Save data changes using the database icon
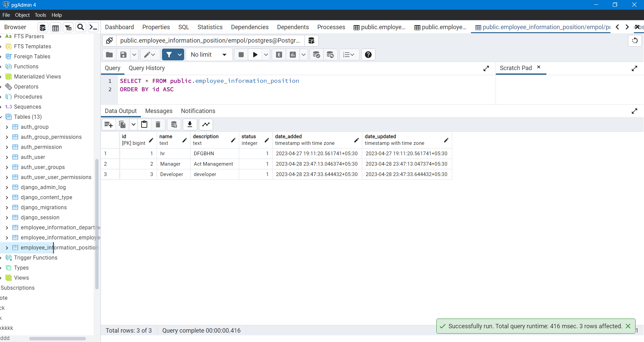This screenshot has width=644, height=342. [174, 124]
